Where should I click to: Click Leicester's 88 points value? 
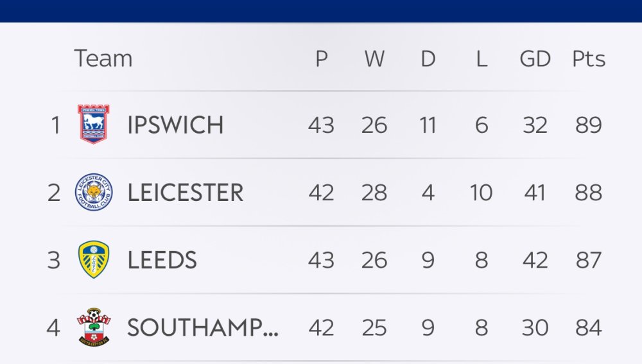[x=589, y=193]
